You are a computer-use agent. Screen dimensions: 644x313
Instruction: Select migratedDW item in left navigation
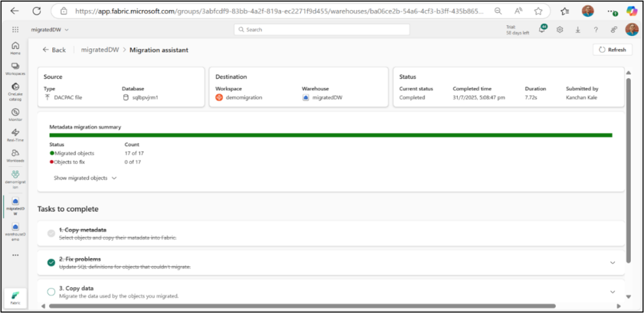tap(15, 206)
